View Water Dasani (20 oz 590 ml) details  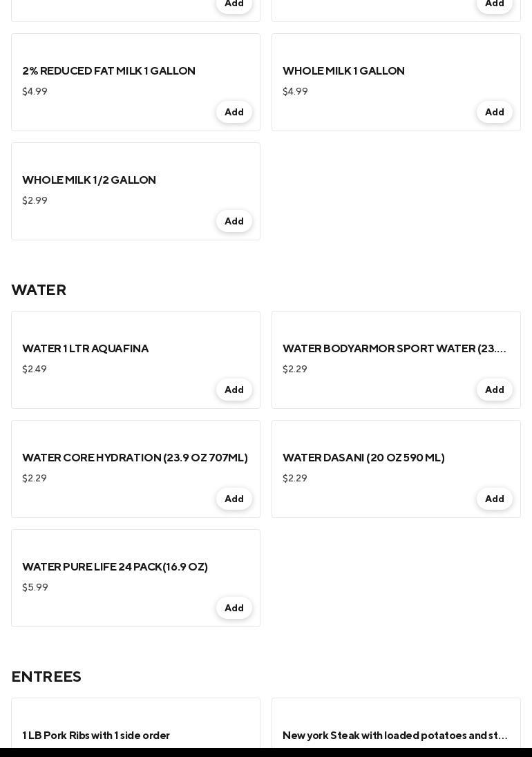click(363, 458)
